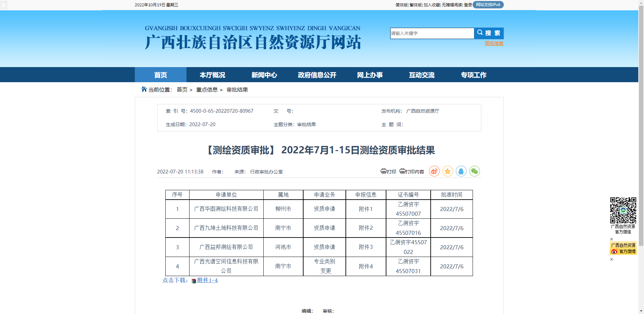This screenshot has height=314, width=644.
Task: Click 证书编号 column header
Action: (x=408, y=195)
